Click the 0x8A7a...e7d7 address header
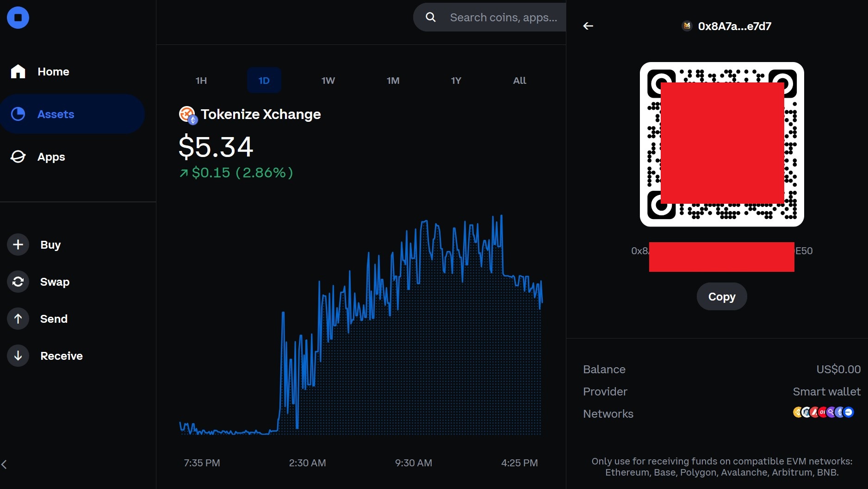The width and height of the screenshot is (868, 489). (x=734, y=26)
